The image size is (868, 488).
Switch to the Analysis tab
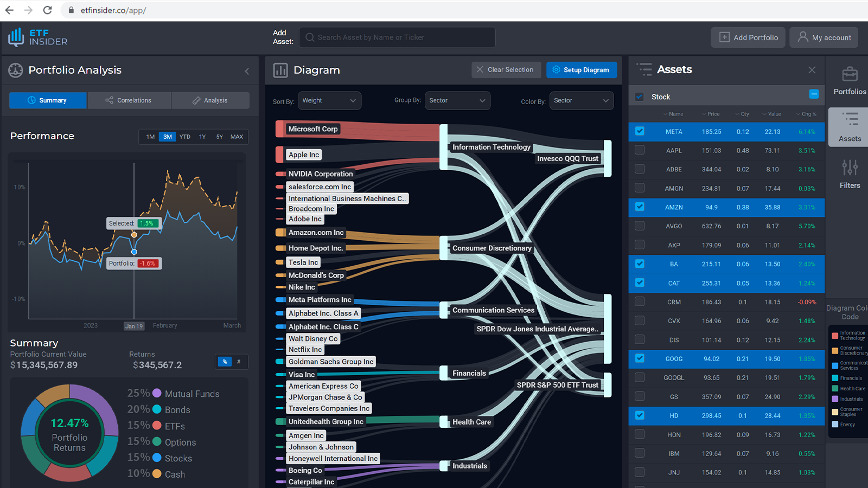(210, 100)
